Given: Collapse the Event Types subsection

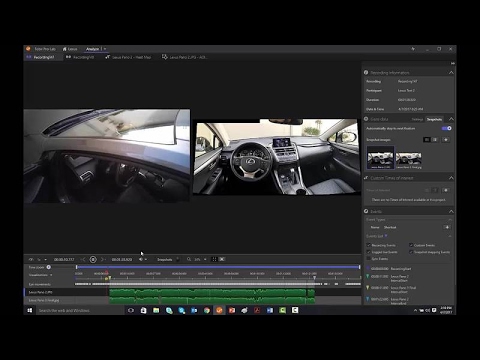Looking at the screenshot, I should pyautogui.click(x=450, y=220).
